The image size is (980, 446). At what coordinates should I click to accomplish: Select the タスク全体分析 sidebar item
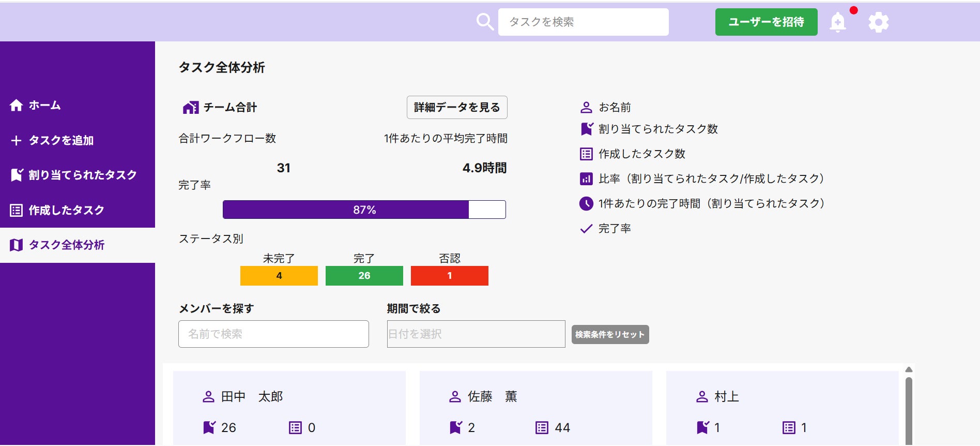tap(67, 245)
